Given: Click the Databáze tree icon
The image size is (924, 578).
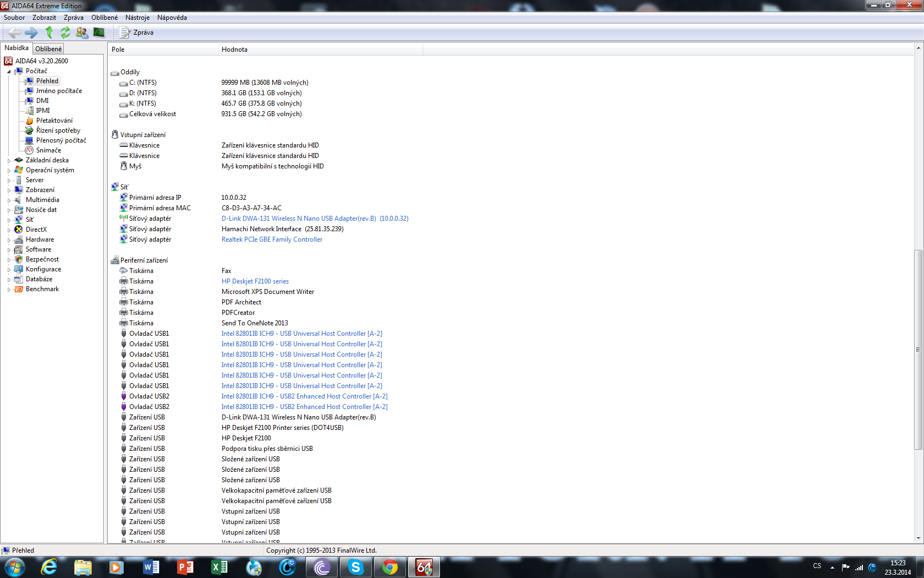Looking at the screenshot, I should (19, 279).
